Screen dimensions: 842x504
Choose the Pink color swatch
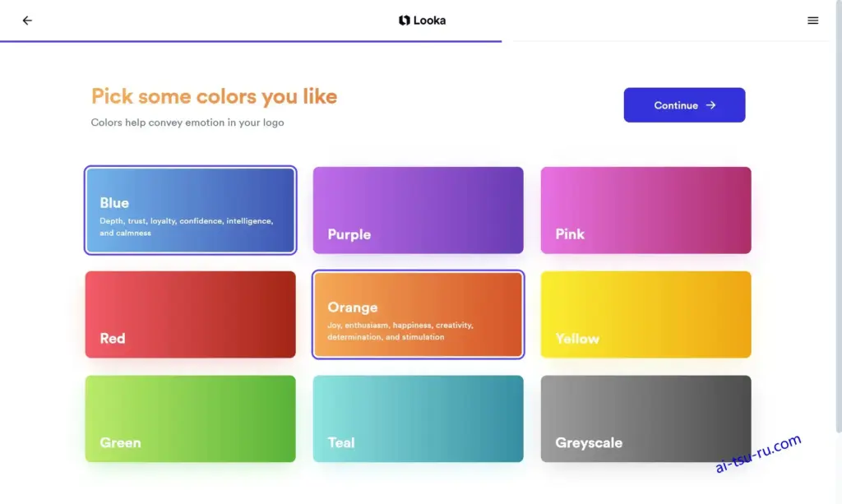pyautogui.click(x=645, y=210)
